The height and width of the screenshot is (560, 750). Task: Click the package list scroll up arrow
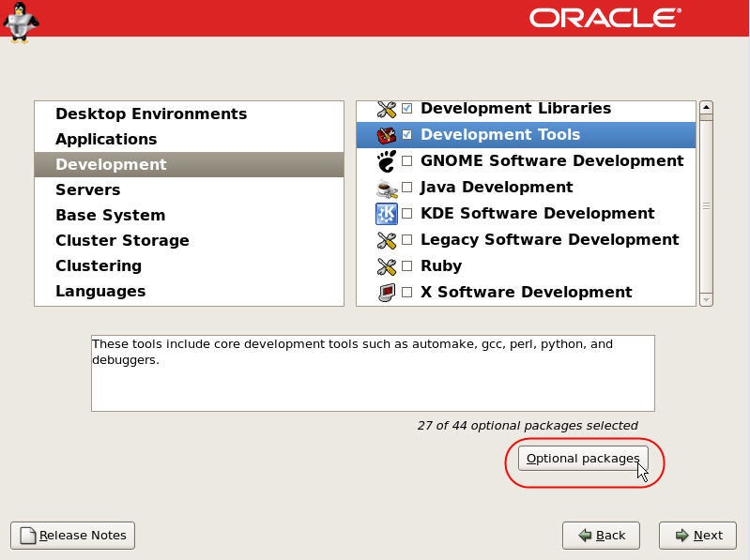pos(706,108)
